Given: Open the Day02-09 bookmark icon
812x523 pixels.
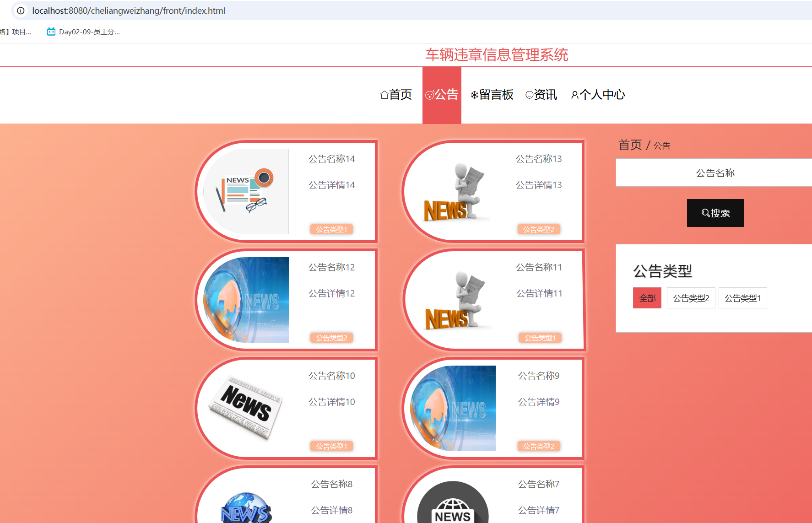Looking at the screenshot, I should click(x=51, y=32).
